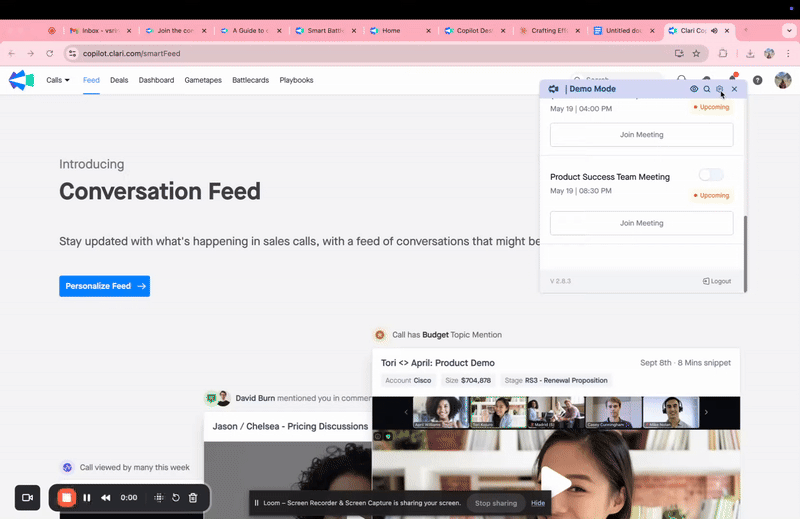Image resolution: width=800 pixels, height=519 pixels.
Task: Click the Loom camera toggle button
Action: [x=28, y=498]
